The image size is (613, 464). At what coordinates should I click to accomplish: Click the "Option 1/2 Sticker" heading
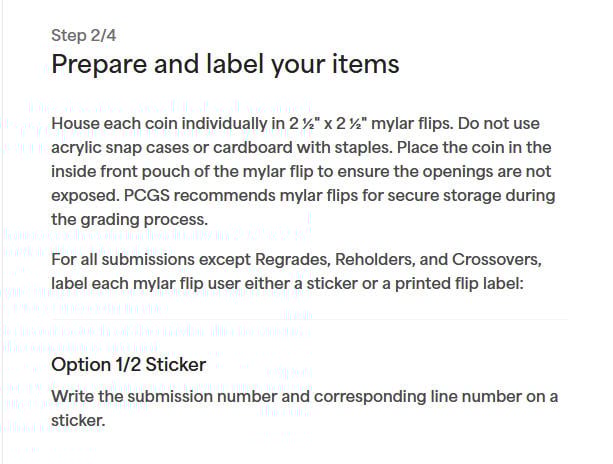129,365
